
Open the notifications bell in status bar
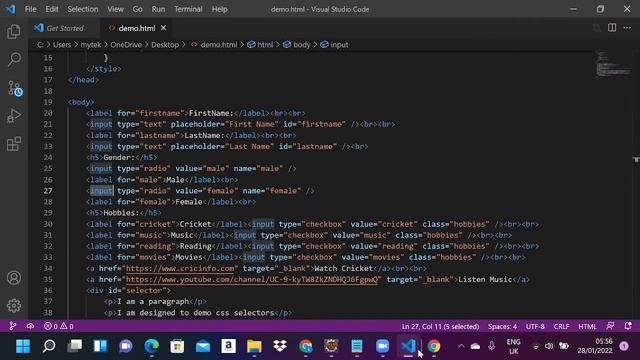coord(628,326)
